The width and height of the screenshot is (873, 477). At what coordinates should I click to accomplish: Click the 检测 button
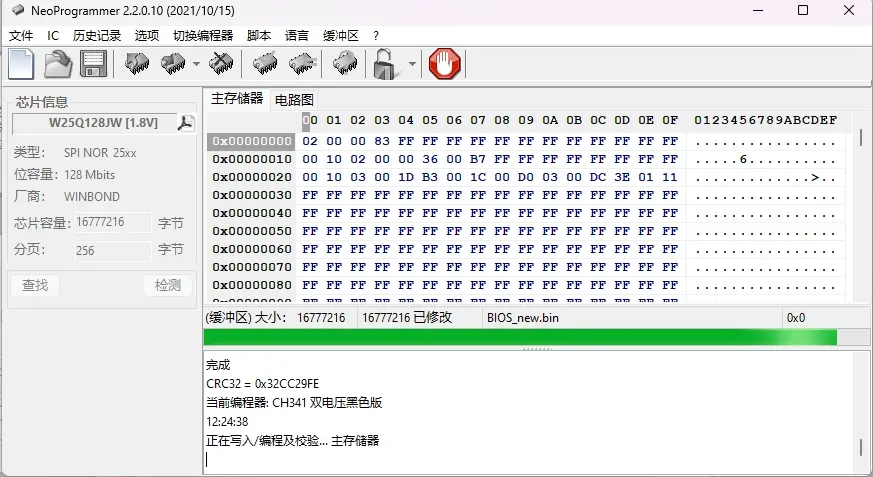[168, 286]
